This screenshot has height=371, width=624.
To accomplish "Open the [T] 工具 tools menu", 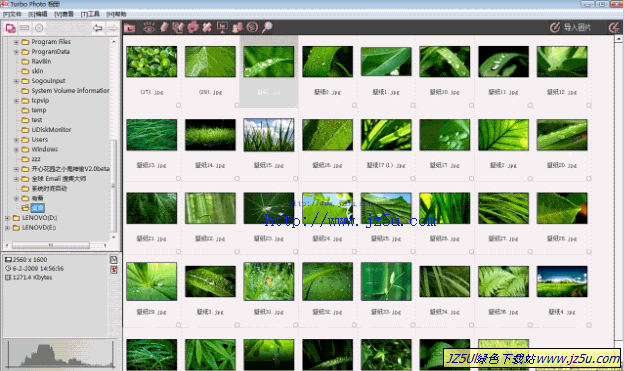I will (90, 14).
